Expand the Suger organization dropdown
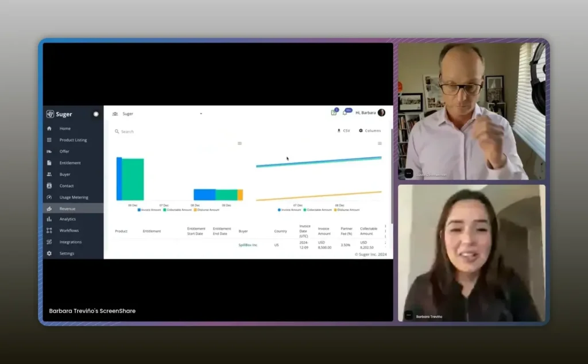The height and width of the screenshot is (364, 588). point(201,114)
